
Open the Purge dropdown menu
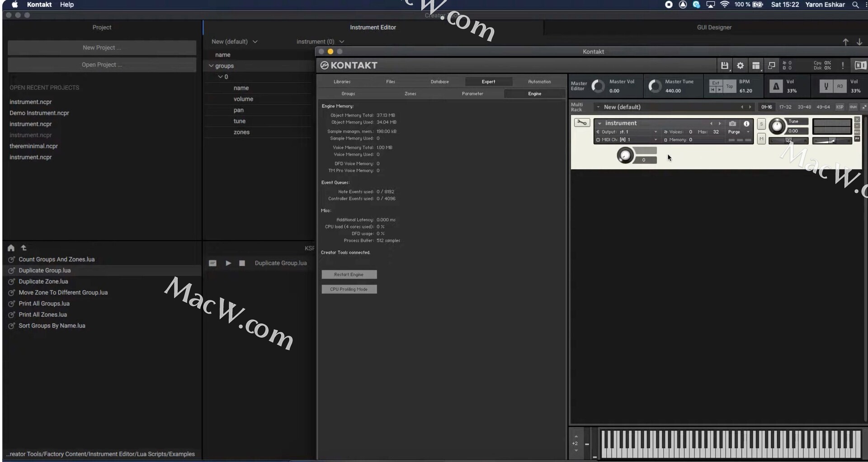(738, 132)
